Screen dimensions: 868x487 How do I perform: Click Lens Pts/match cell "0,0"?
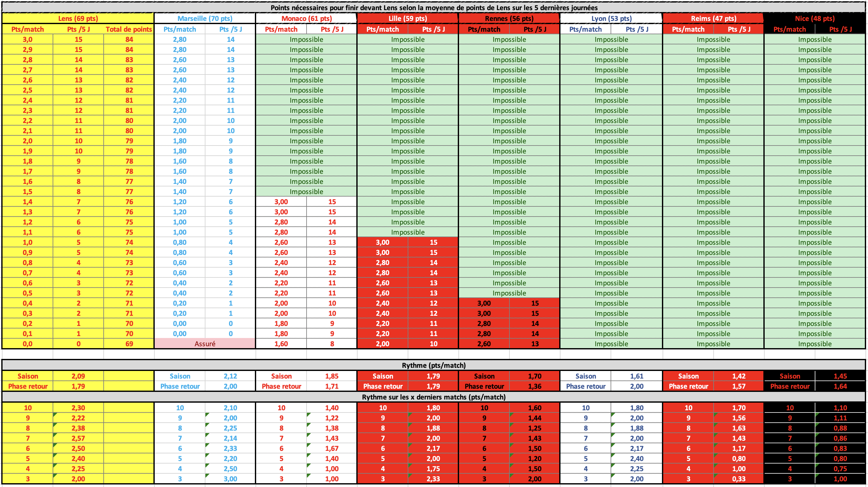click(x=28, y=344)
